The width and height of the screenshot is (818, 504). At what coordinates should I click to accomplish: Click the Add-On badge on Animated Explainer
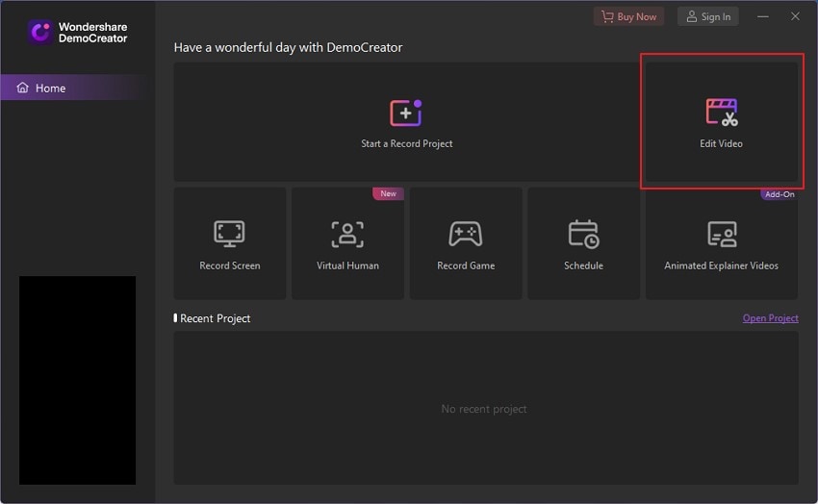780,194
